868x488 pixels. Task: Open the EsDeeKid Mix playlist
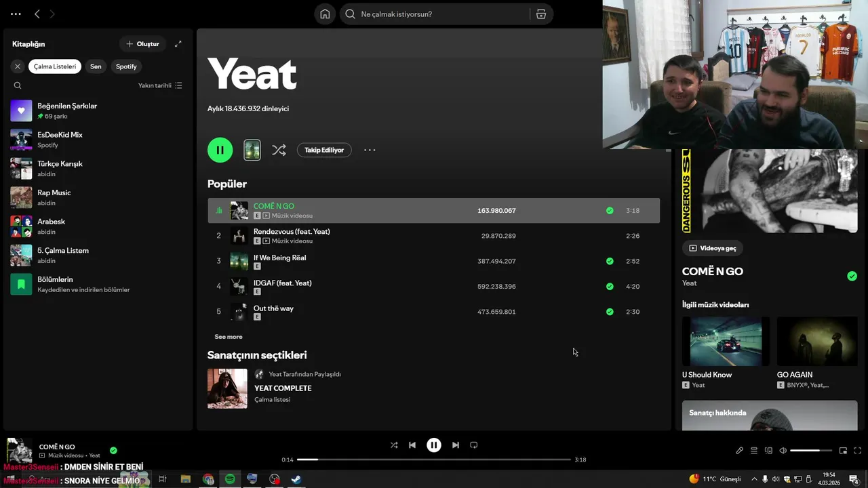pyautogui.click(x=98, y=140)
